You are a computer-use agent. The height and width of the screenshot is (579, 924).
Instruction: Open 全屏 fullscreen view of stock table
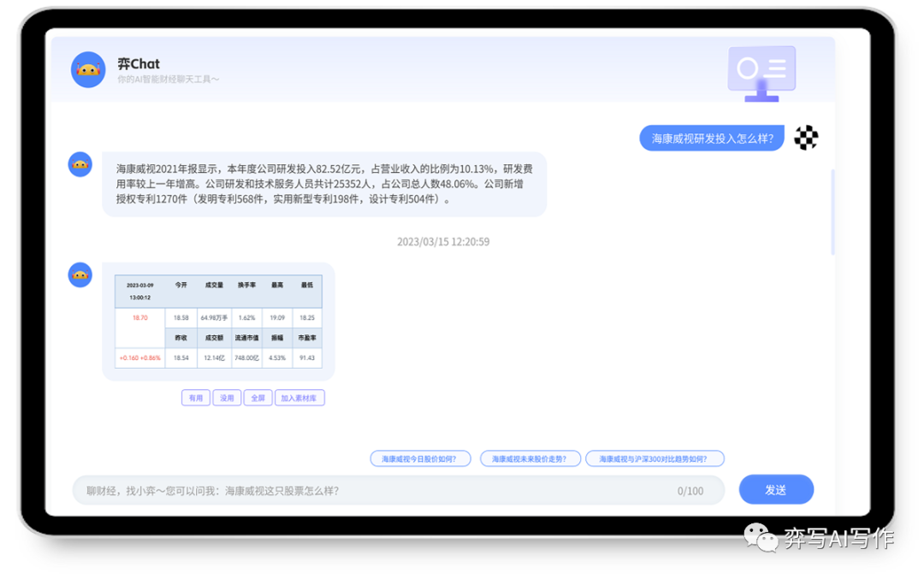pyautogui.click(x=257, y=398)
